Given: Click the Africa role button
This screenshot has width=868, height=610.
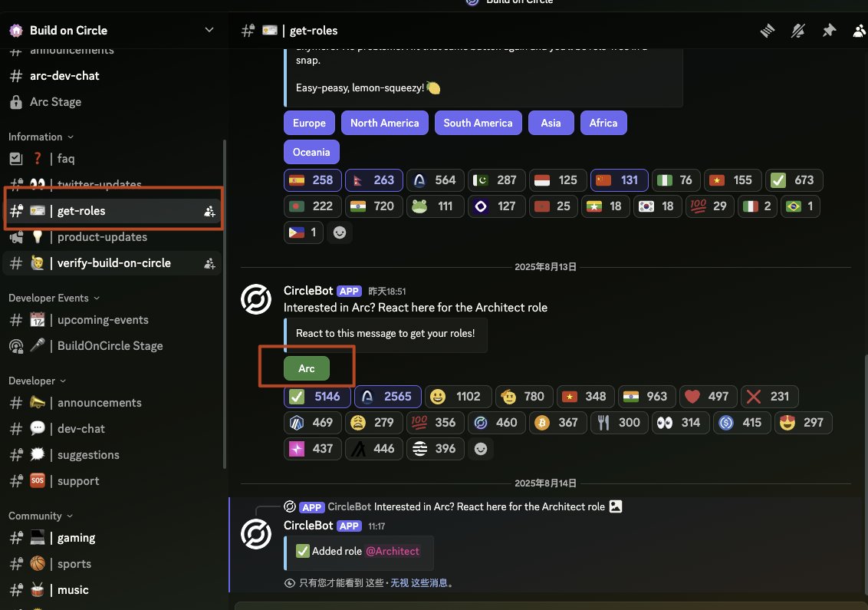Looking at the screenshot, I should 603,123.
